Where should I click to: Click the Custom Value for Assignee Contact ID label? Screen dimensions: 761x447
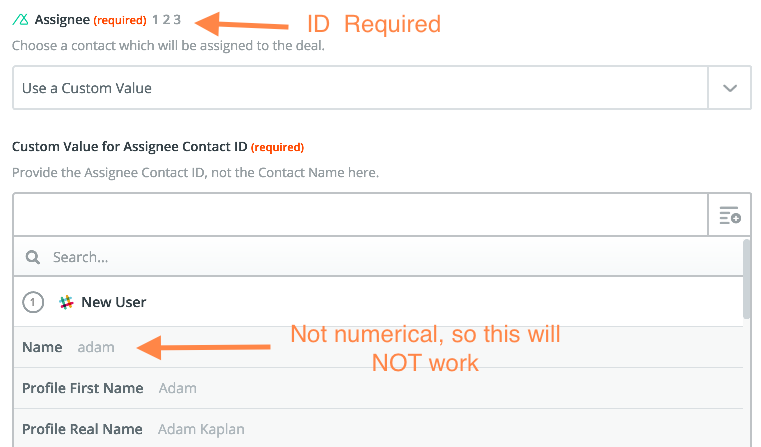tap(130, 147)
